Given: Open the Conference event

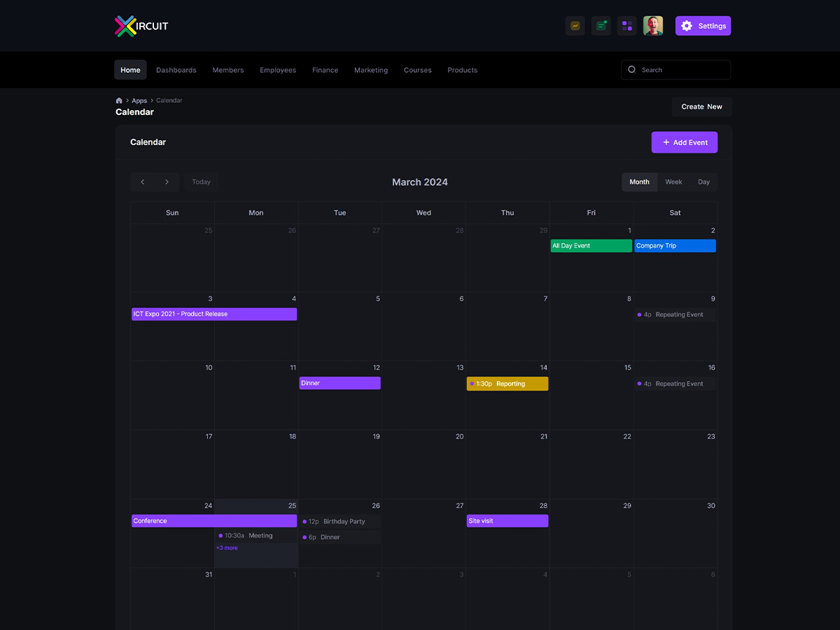Looking at the screenshot, I should (214, 521).
